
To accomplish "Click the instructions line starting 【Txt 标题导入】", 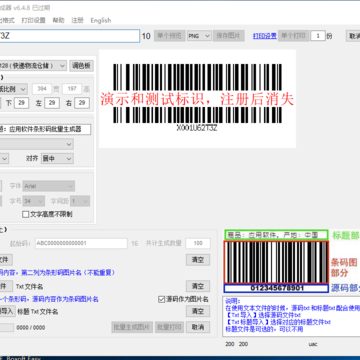I will (x=278, y=322).
